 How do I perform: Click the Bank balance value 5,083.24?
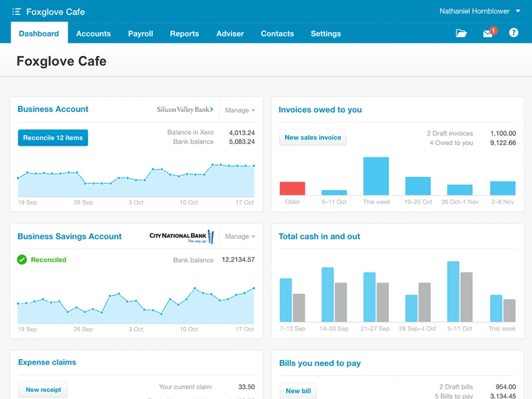point(242,142)
